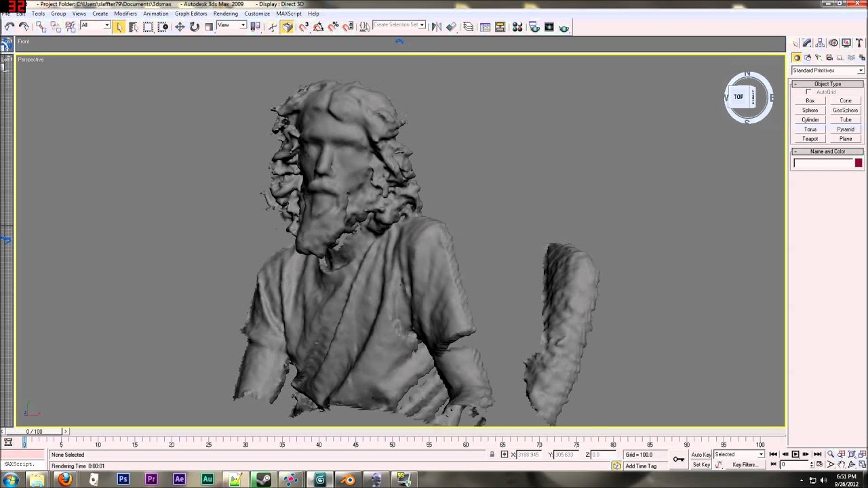Enable the AutoGrid checkbox
The width and height of the screenshot is (868, 488).
[808, 92]
